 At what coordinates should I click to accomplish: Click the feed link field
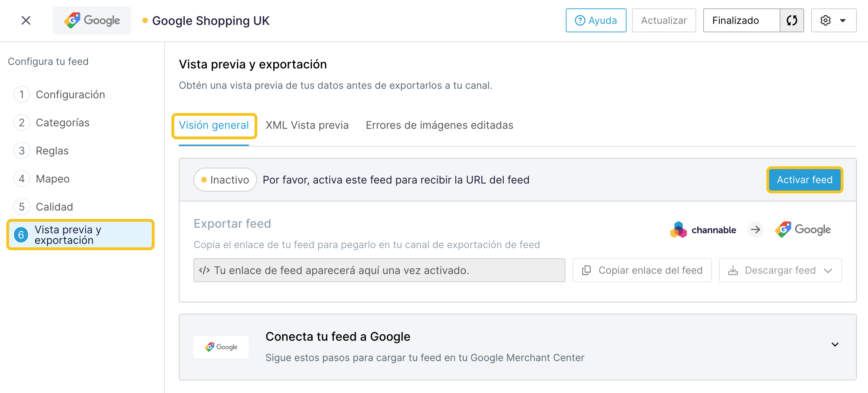click(379, 270)
